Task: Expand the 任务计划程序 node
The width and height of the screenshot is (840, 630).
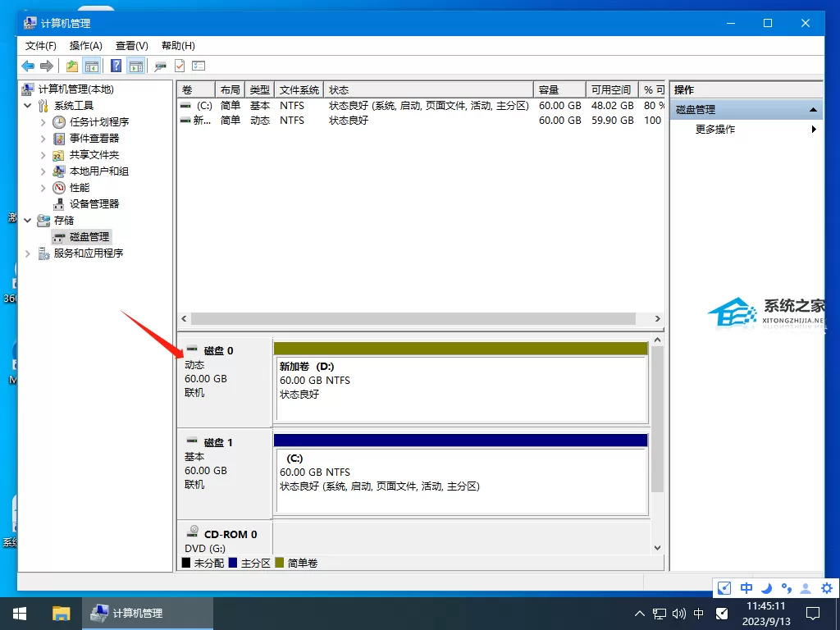Action: click(43, 122)
